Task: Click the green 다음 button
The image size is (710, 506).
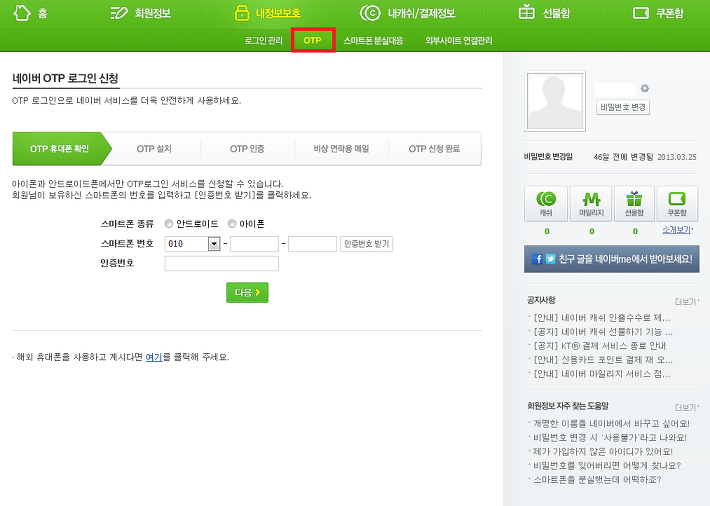Action: coord(247,293)
